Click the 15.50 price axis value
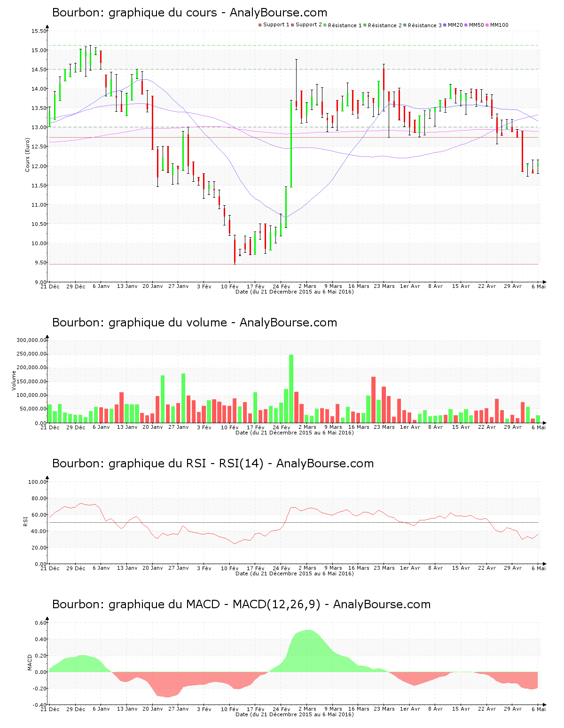 pyautogui.click(x=39, y=31)
